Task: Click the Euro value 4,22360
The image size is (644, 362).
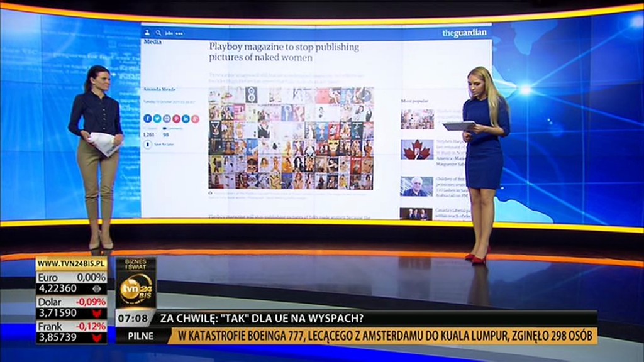Action: point(57,289)
